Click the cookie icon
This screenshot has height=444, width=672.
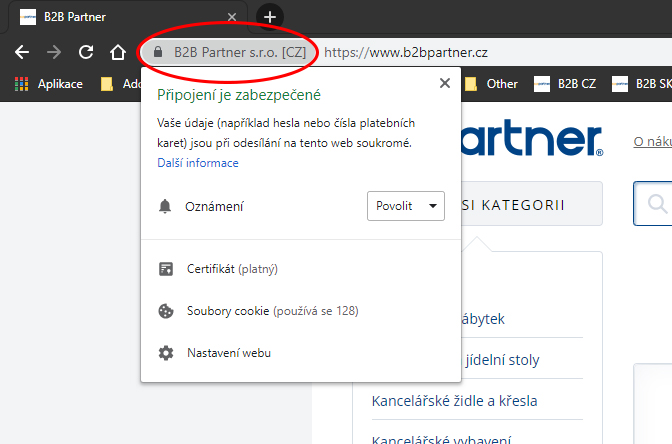click(166, 311)
